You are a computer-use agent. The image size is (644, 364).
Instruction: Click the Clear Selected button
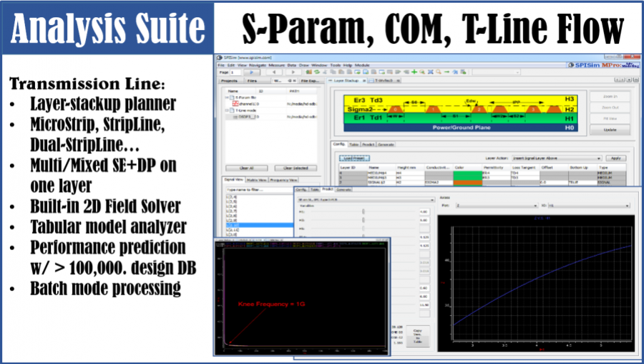(x=297, y=168)
